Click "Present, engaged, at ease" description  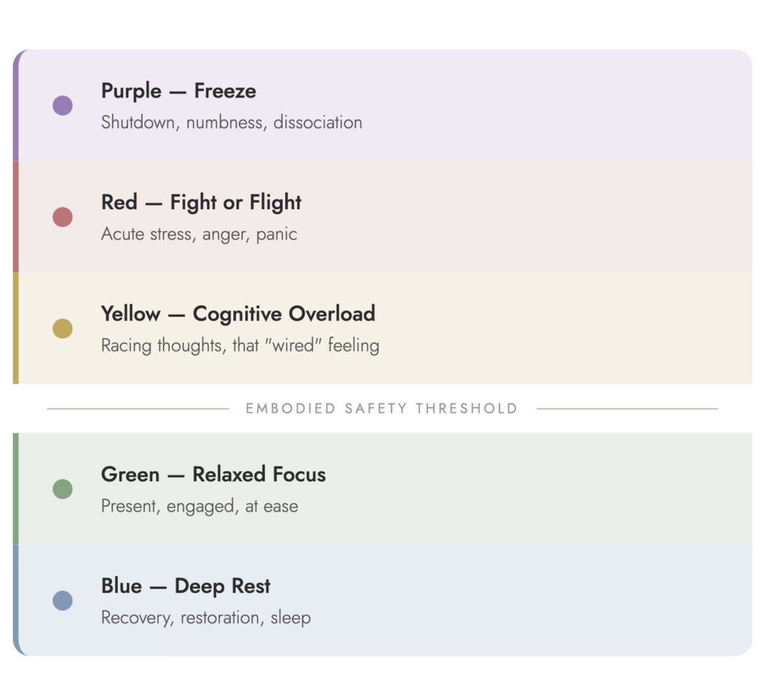point(199,507)
